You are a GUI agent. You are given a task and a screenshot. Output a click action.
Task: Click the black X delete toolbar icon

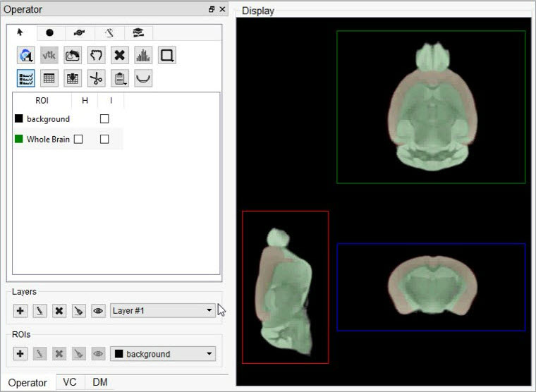120,56
